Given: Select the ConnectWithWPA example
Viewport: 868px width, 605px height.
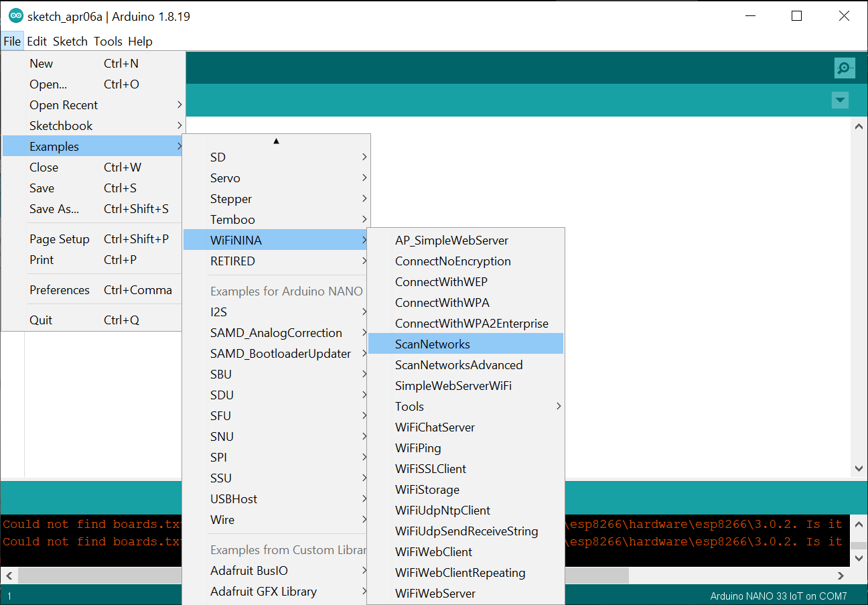Looking at the screenshot, I should coord(442,303).
